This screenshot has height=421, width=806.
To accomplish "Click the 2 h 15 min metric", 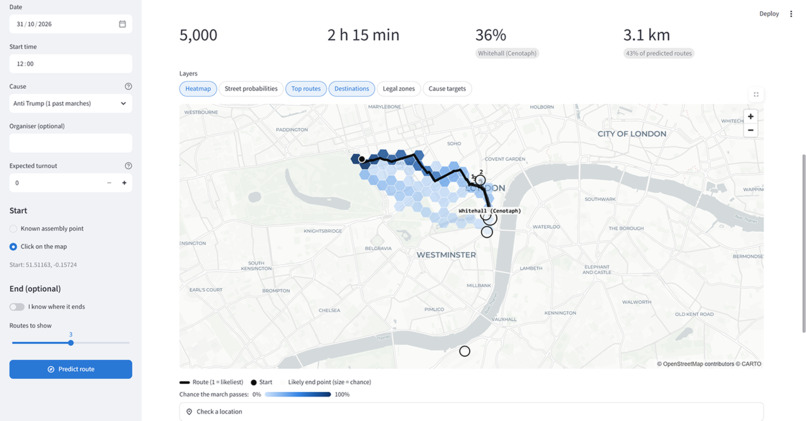I will (363, 35).
